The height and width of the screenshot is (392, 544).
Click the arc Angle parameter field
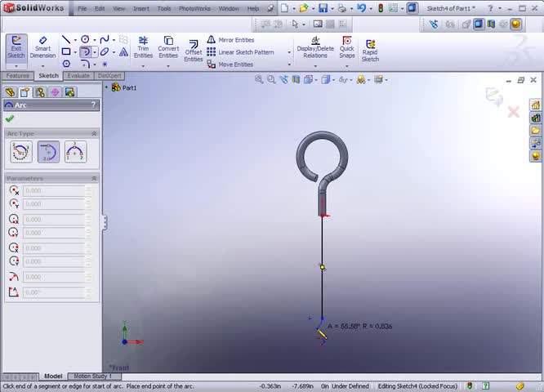(x=54, y=292)
